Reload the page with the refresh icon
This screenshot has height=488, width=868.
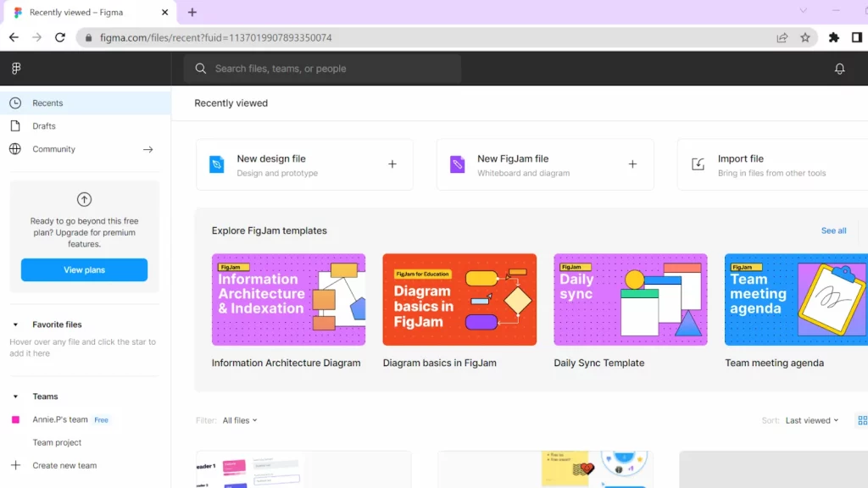coord(60,37)
